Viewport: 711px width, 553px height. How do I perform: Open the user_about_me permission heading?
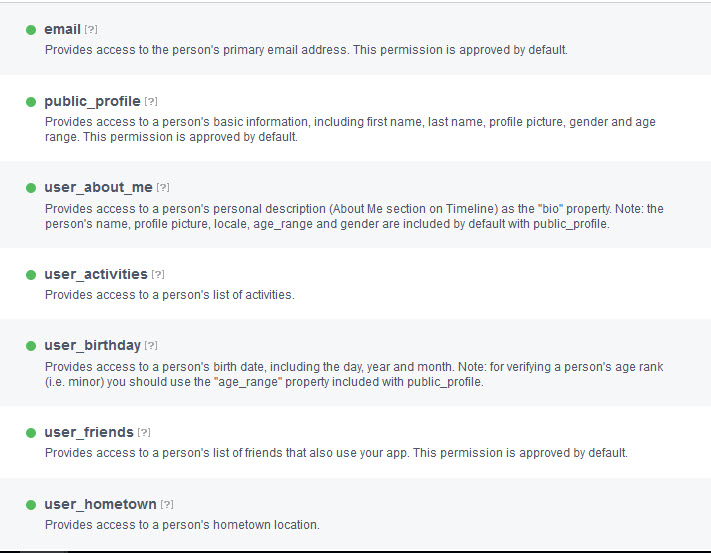98,187
